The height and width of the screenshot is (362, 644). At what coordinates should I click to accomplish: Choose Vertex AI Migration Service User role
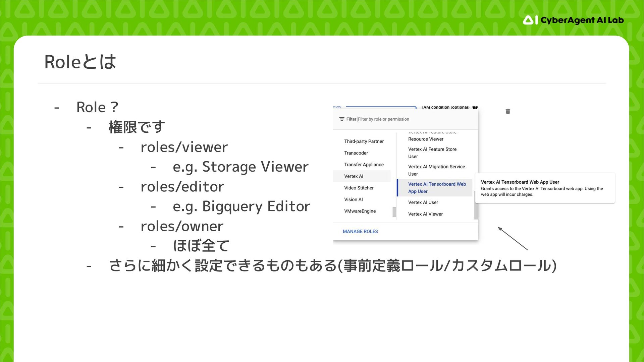coord(436,170)
